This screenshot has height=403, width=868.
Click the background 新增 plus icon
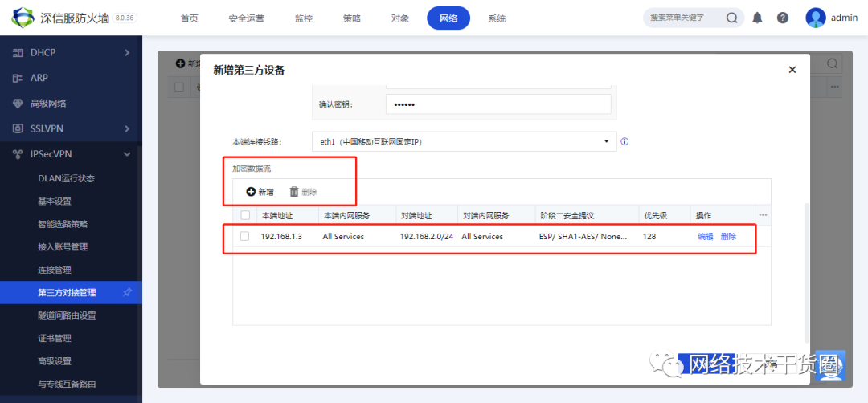pyautogui.click(x=180, y=63)
